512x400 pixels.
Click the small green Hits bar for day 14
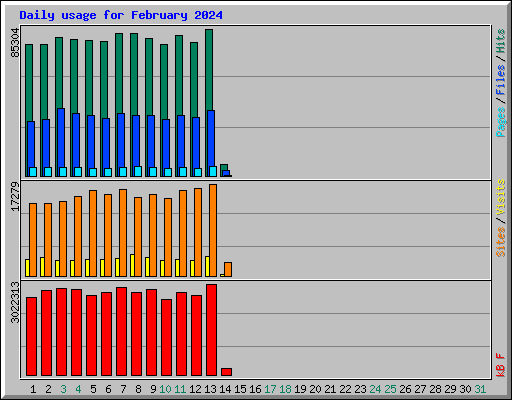(224, 167)
